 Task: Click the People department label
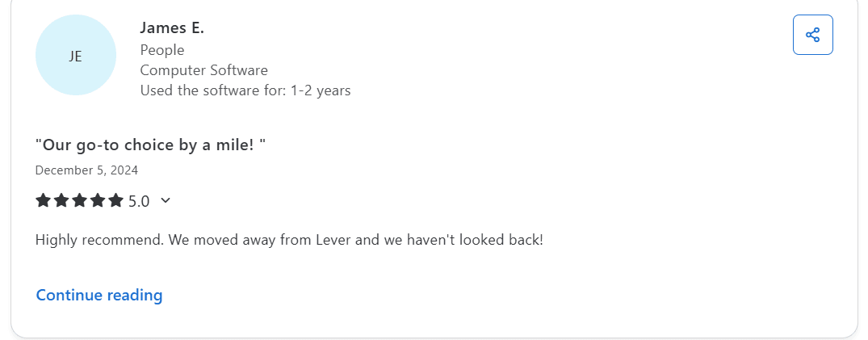pyautogui.click(x=162, y=50)
